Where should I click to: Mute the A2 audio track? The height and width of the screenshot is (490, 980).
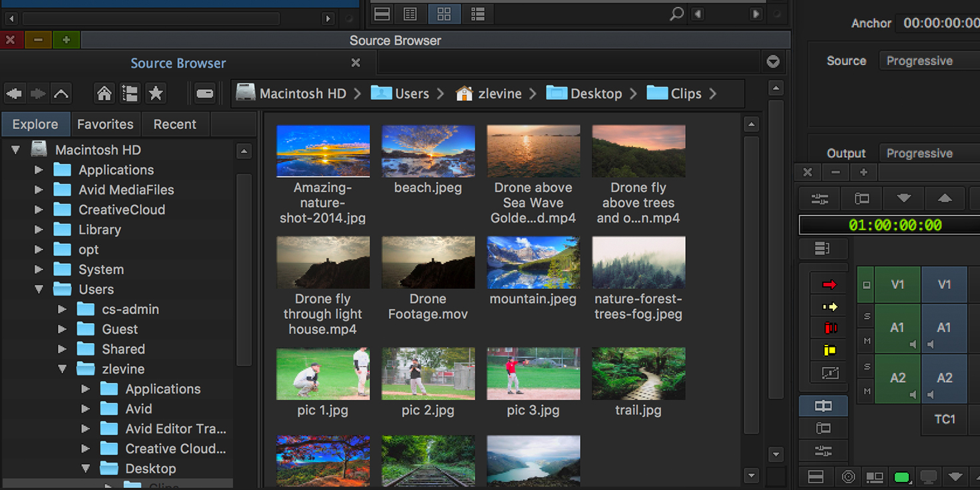coord(866,391)
